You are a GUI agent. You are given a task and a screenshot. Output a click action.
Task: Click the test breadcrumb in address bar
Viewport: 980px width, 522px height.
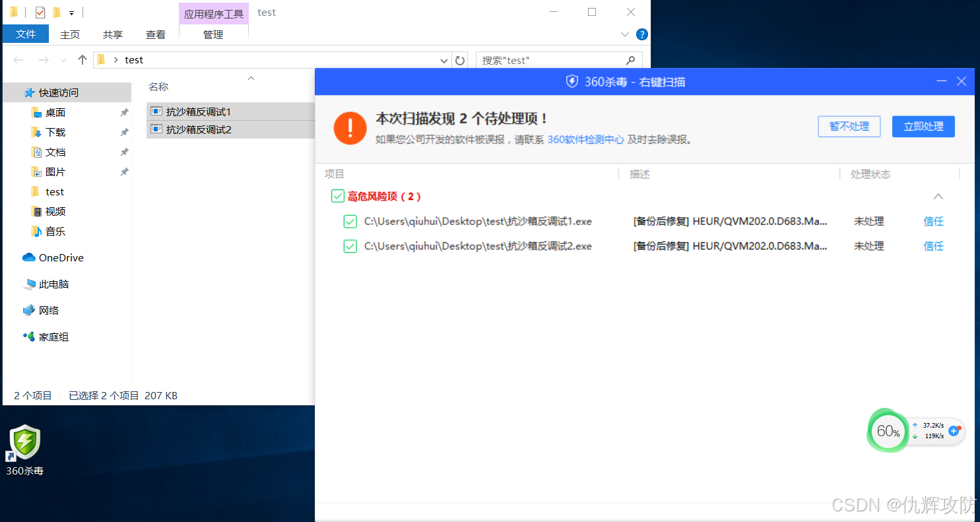(134, 60)
